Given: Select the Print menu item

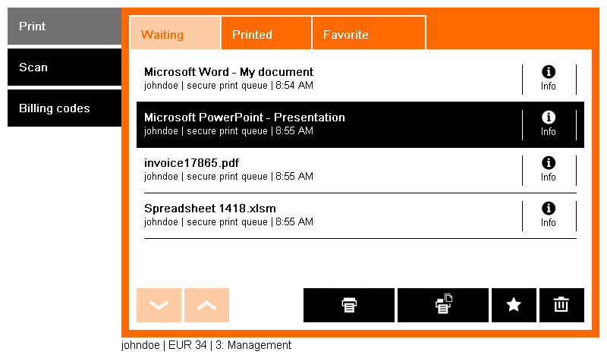Looking at the screenshot, I should [64, 27].
